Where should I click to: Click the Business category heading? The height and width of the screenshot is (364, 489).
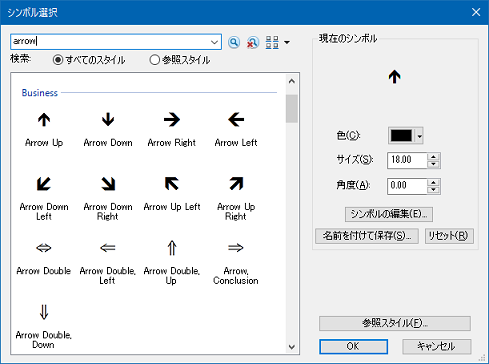[x=40, y=93]
